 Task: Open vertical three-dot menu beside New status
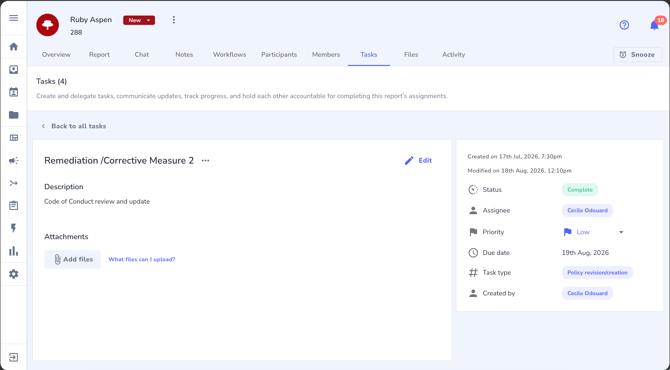[x=173, y=20]
